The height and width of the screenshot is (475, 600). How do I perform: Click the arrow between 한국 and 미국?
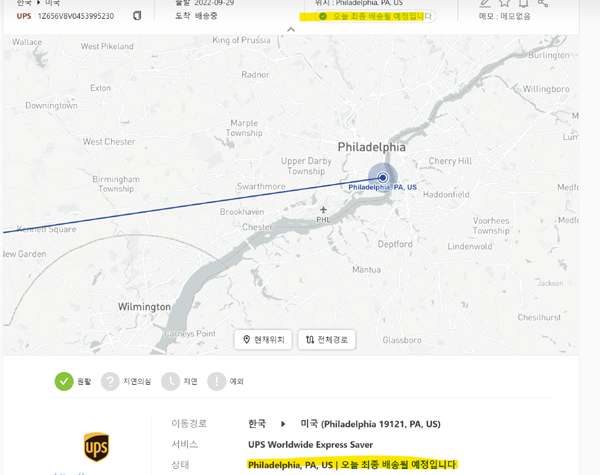click(x=283, y=424)
